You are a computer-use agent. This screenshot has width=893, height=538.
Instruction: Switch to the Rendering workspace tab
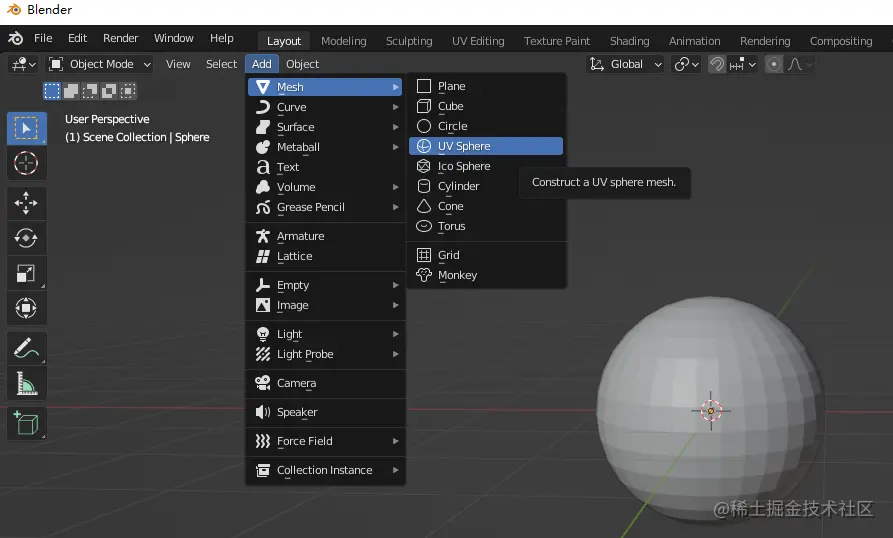tap(765, 41)
